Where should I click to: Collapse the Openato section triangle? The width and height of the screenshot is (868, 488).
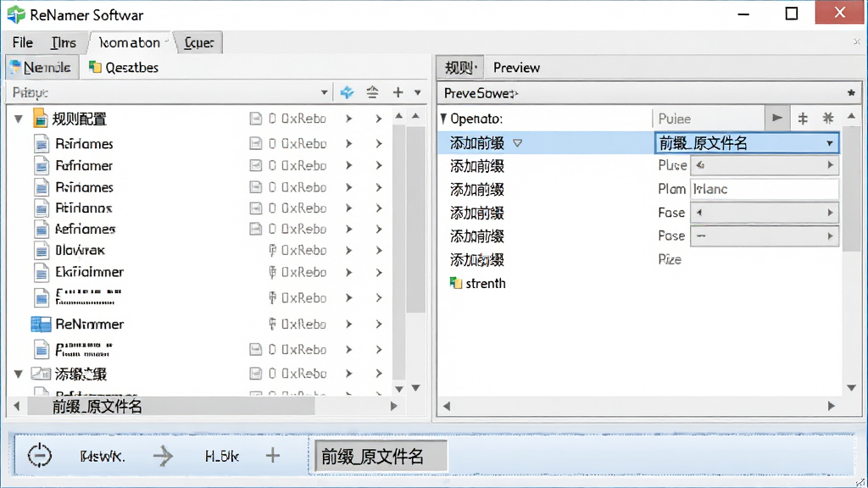(x=443, y=119)
